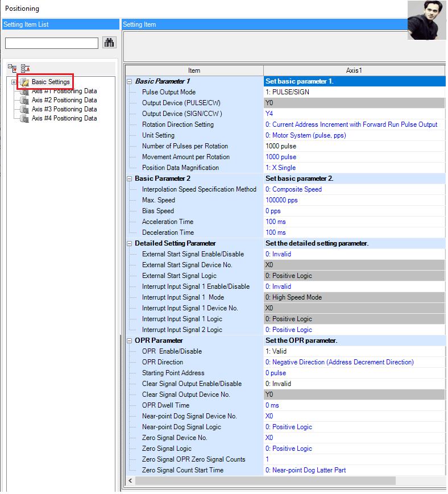The width and height of the screenshot is (448, 494).
Task: Click the Axis #4 Positioning Data icon
Action: pos(24,119)
